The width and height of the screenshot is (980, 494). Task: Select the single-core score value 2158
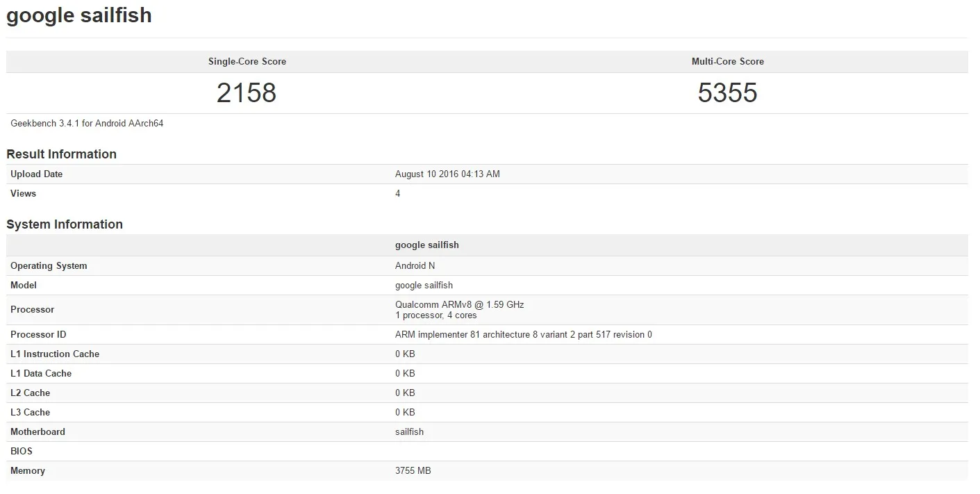[247, 93]
